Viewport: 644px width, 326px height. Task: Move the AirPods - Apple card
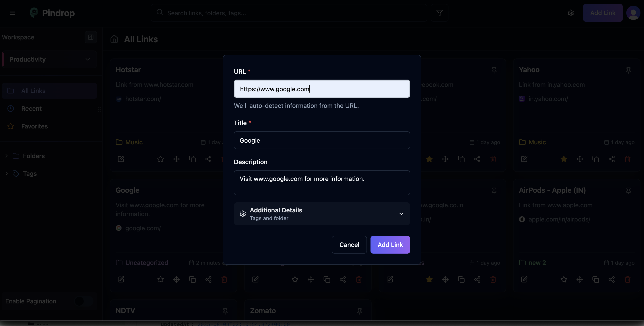[x=580, y=279]
